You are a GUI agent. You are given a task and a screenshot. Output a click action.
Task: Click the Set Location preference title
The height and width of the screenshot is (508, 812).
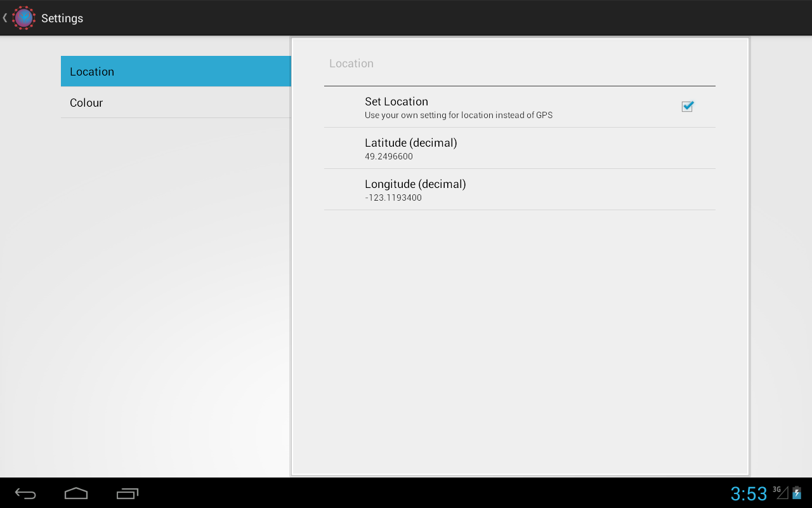tap(396, 102)
